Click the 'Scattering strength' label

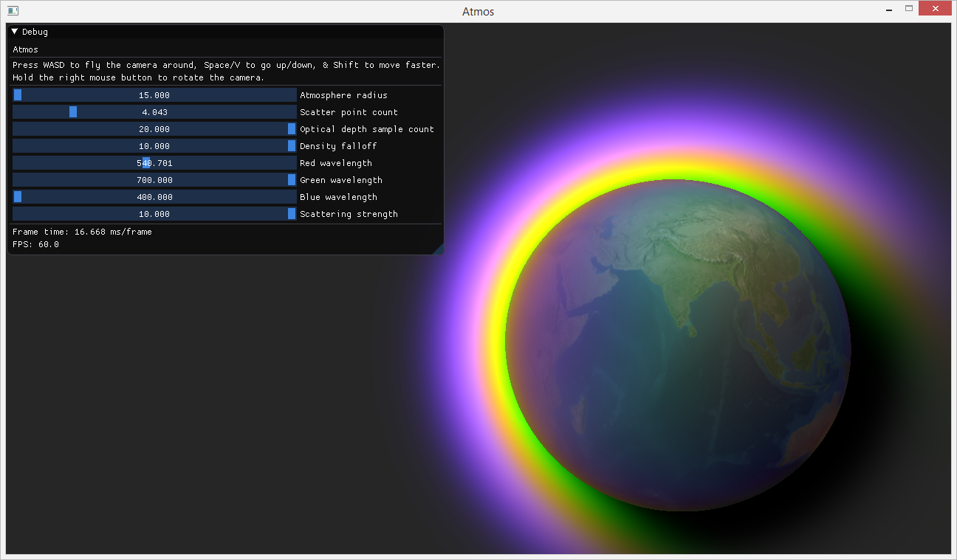pos(349,214)
